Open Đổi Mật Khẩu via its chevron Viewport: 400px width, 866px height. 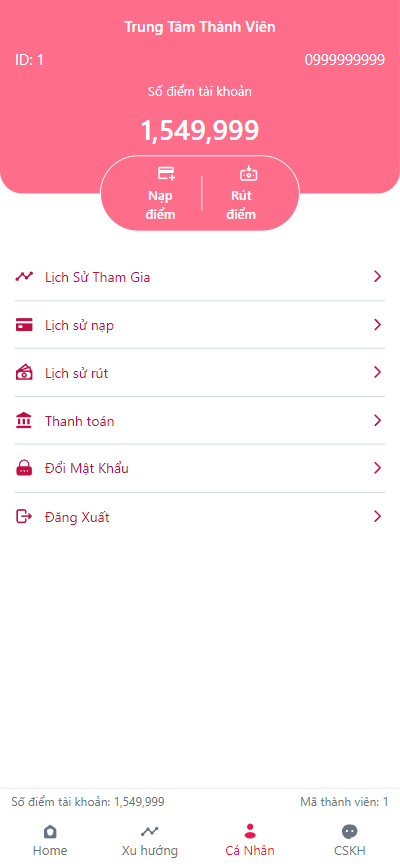point(377,468)
